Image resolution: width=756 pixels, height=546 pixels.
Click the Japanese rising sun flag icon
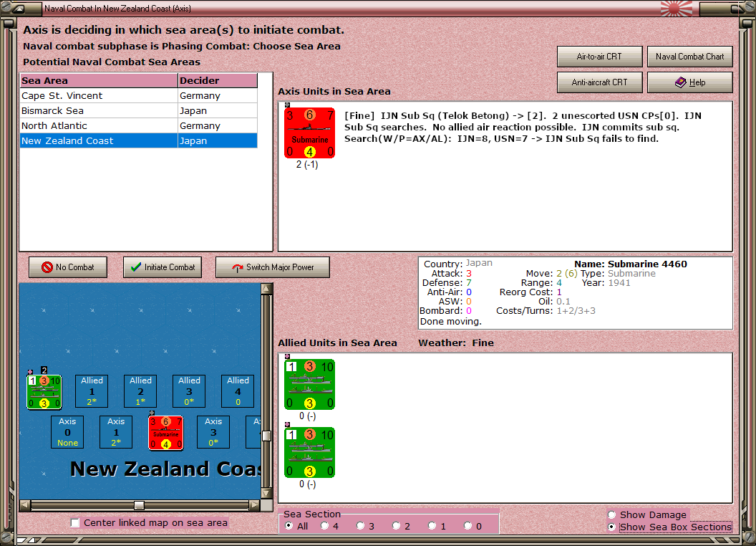677,8
